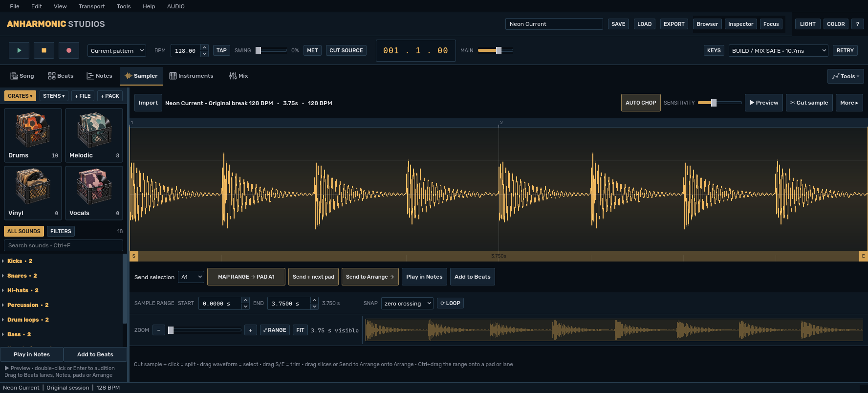Adjust the MAIN volume slider
The image size is (868, 393).
pos(495,50)
